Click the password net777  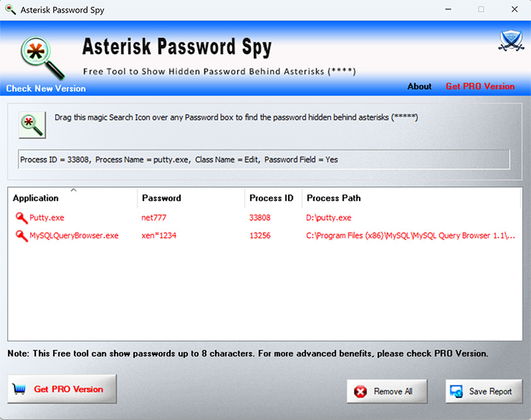point(154,218)
